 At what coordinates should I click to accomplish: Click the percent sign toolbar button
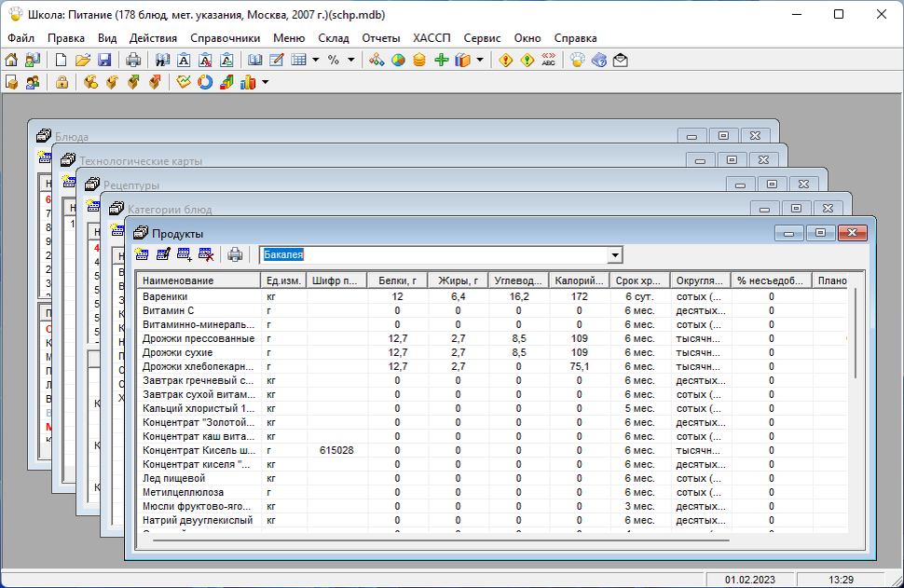pyautogui.click(x=334, y=60)
